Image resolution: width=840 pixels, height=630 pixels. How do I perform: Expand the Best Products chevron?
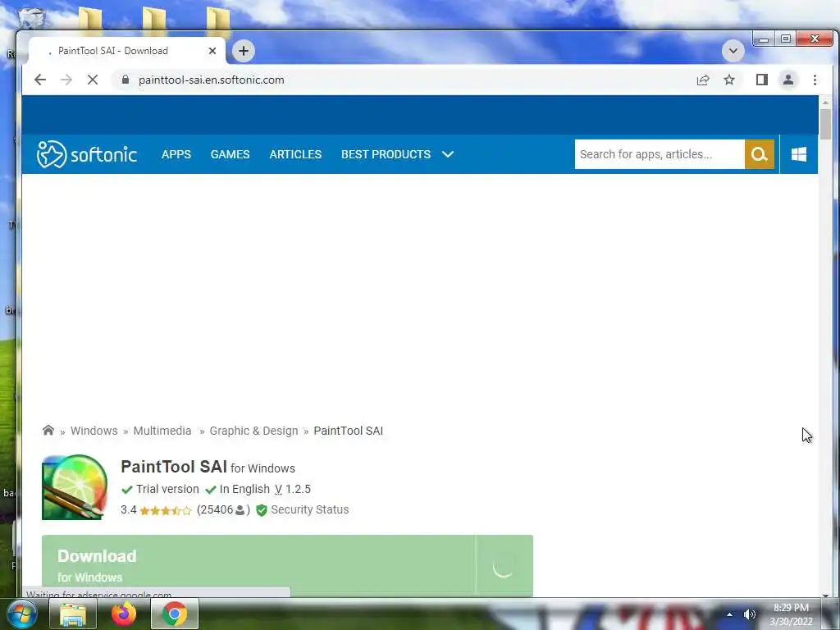pos(448,154)
